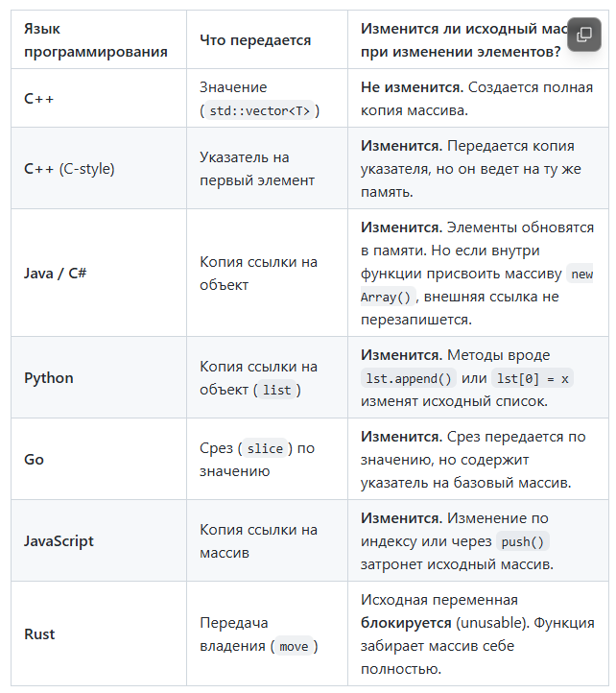Click 'Не изменится.' in the C++ row

412,87
